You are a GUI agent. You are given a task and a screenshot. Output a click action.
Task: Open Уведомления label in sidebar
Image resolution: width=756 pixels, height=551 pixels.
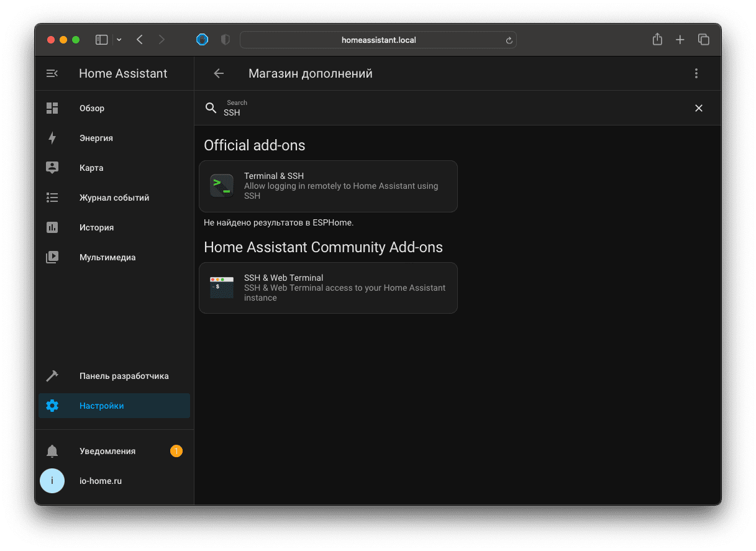tap(107, 451)
